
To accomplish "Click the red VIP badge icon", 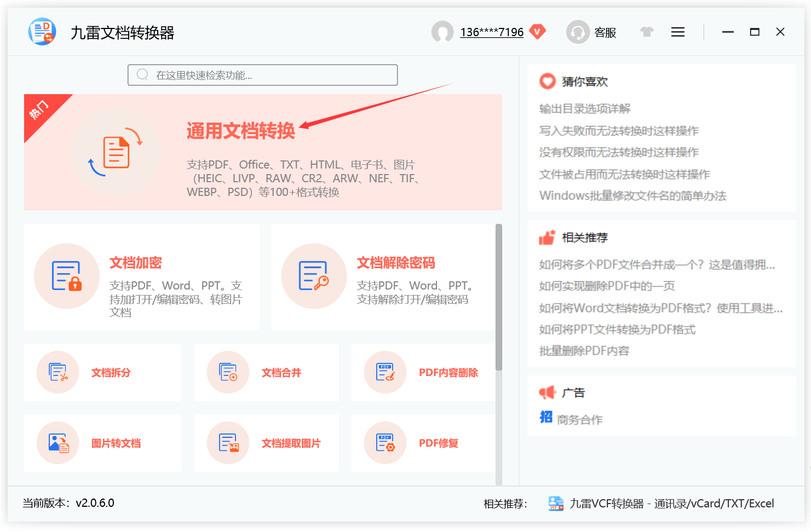I will coord(538,32).
